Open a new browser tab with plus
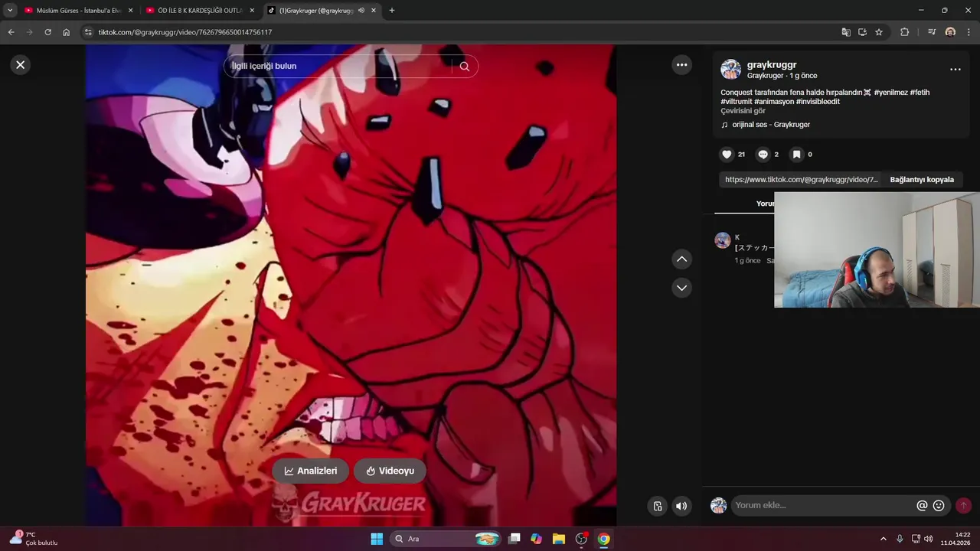980x551 pixels. [x=392, y=11]
